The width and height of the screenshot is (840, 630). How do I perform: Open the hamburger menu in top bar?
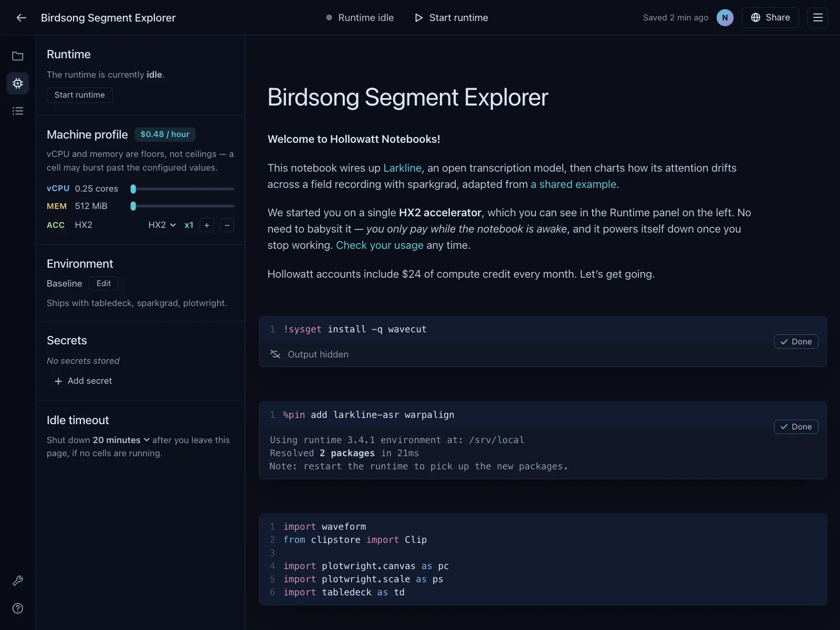coord(817,18)
